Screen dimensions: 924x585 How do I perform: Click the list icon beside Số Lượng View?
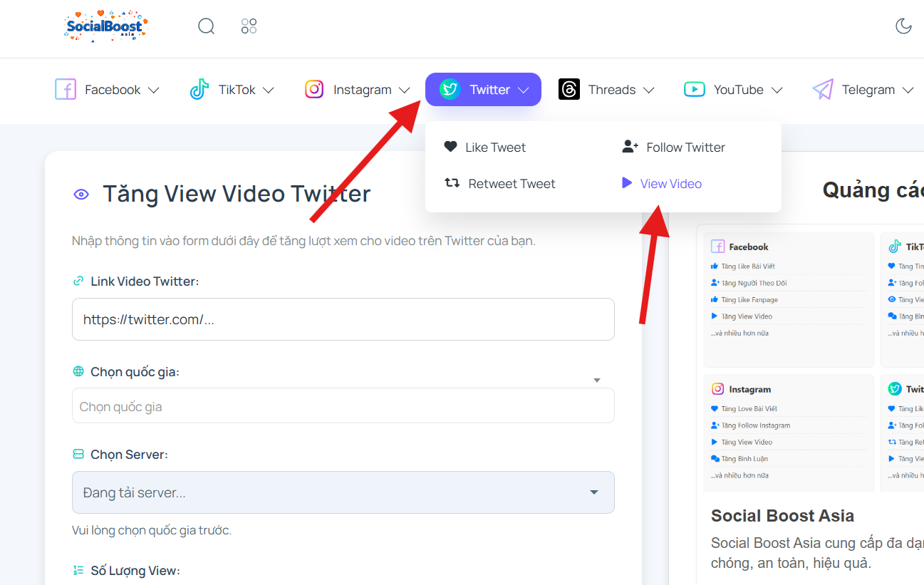coord(78,570)
